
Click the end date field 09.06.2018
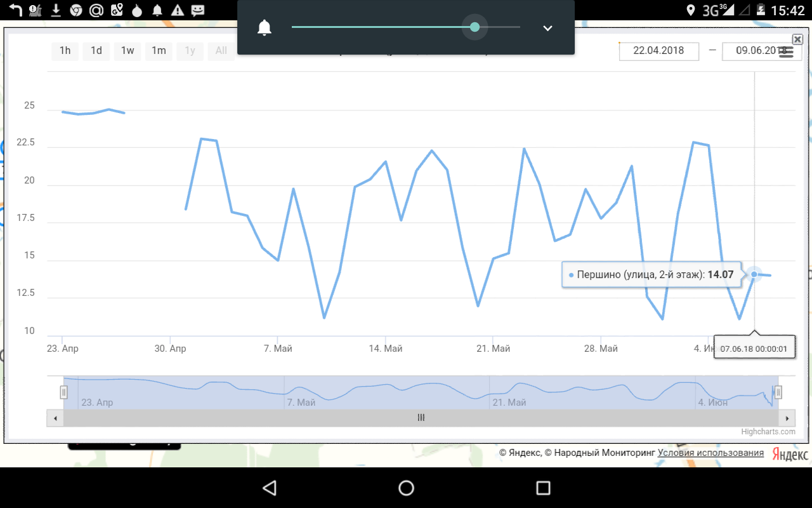tap(758, 51)
